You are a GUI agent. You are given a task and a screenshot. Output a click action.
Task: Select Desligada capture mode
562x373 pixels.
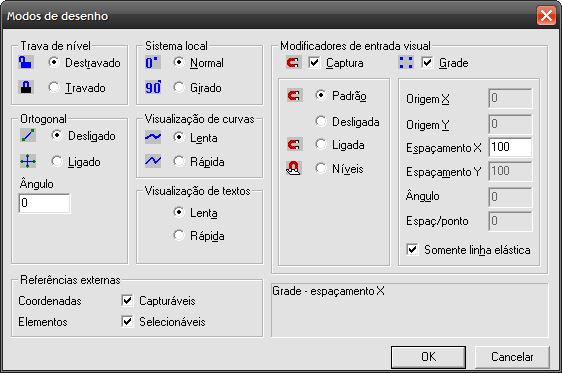(x=321, y=121)
